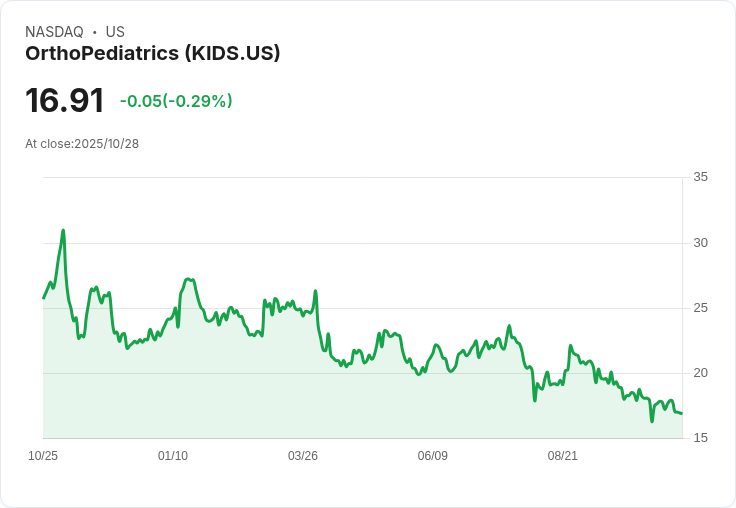Click the 03/26 date axis label
This screenshot has width=736, height=508.
pos(303,456)
